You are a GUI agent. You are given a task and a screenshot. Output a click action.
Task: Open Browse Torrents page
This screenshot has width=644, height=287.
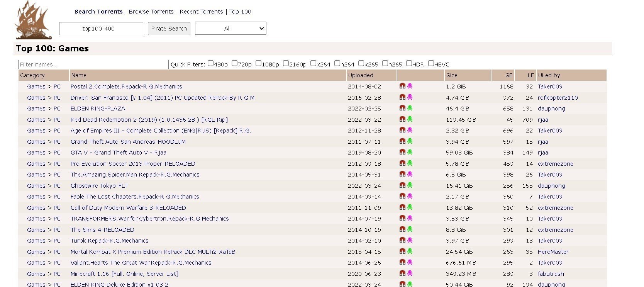[x=151, y=12]
